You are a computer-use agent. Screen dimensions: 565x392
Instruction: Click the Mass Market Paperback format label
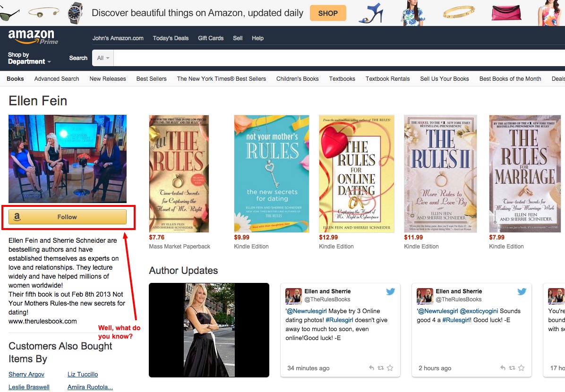(180, 247)
